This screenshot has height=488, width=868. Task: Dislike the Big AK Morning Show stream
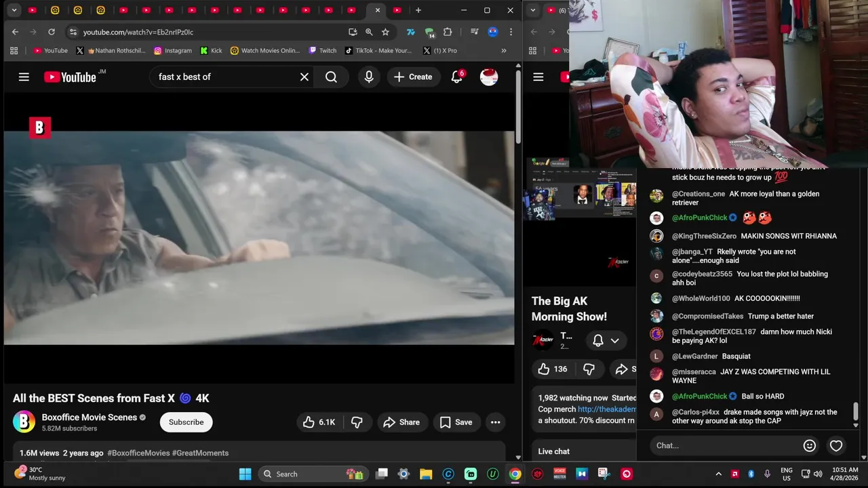point(589,369)
